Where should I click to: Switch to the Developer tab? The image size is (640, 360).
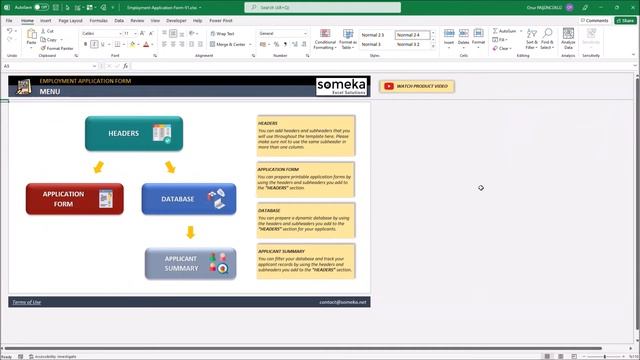pyautogui.click(x=176, y=20)
